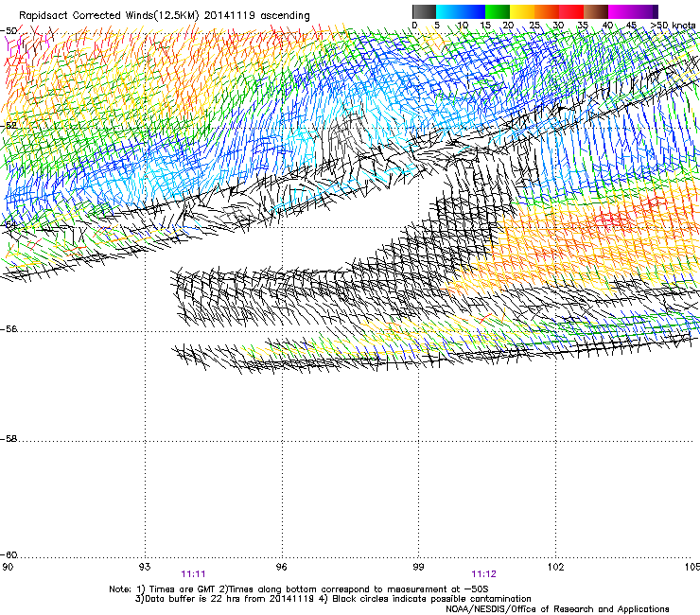
Task: Click legend tick label '40'
Action: pos(607,26)
